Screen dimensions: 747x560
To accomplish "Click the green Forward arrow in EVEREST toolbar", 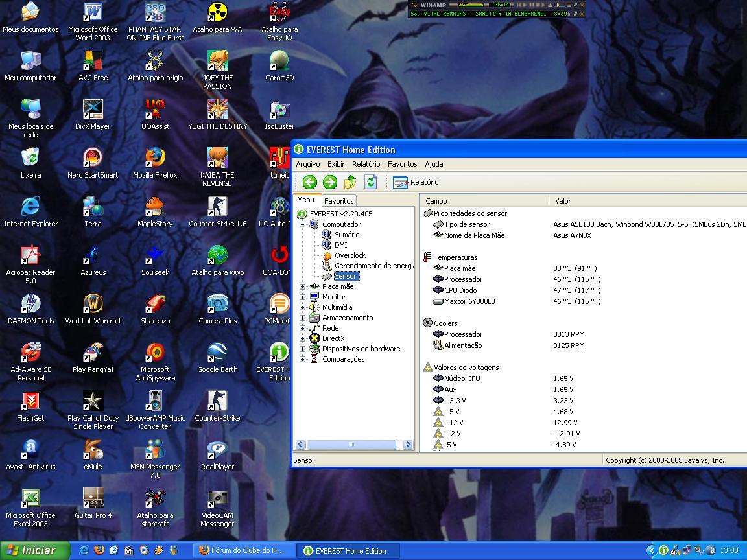I will click(x=329, y=182).
